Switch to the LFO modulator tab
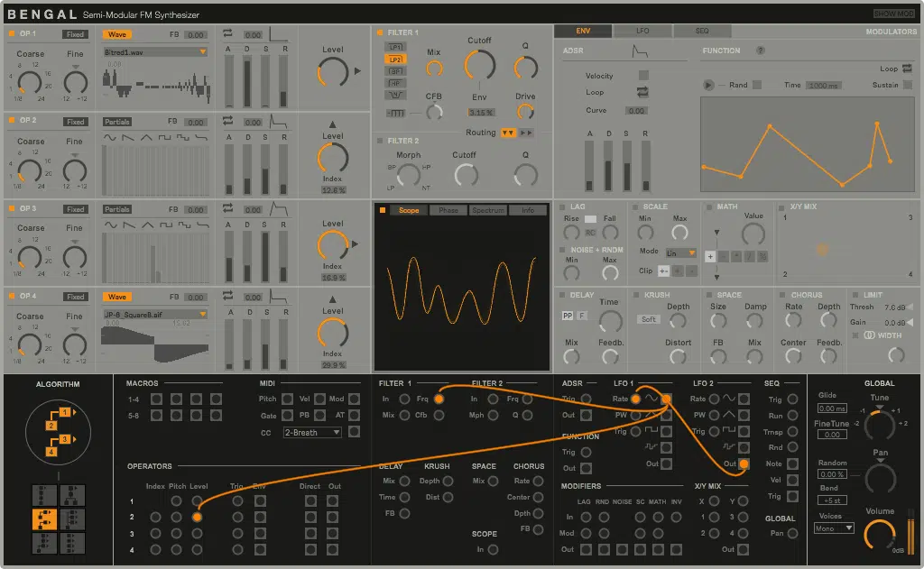 (642, 31)
